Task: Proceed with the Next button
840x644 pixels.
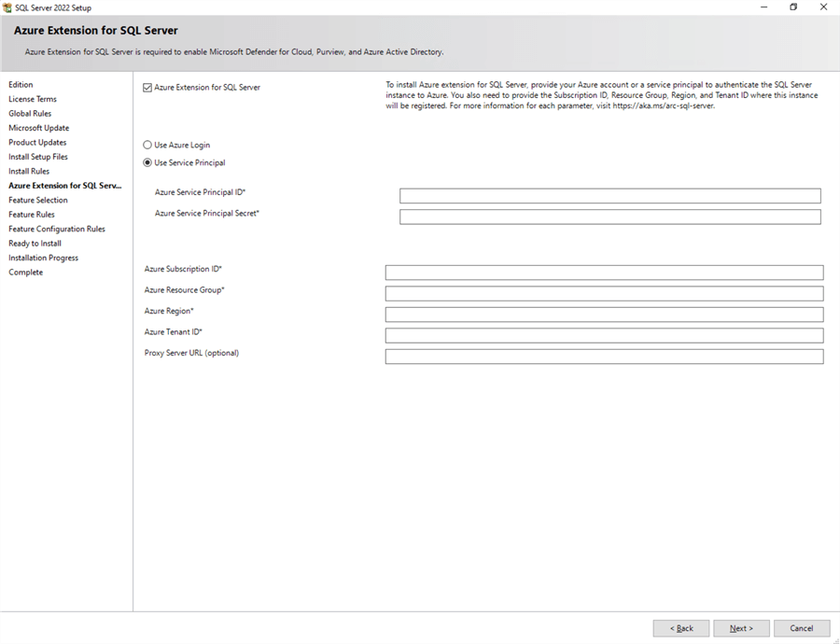Action: pos(741,628)
